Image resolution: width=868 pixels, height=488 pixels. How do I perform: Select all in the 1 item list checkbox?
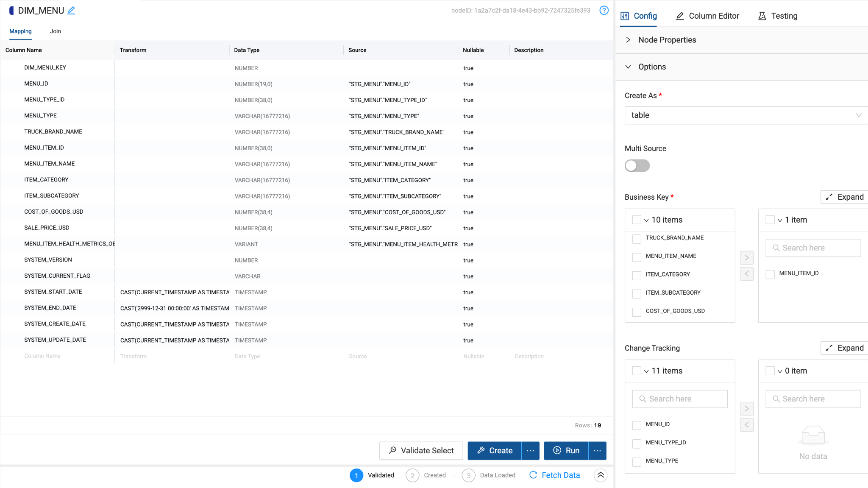770,220
